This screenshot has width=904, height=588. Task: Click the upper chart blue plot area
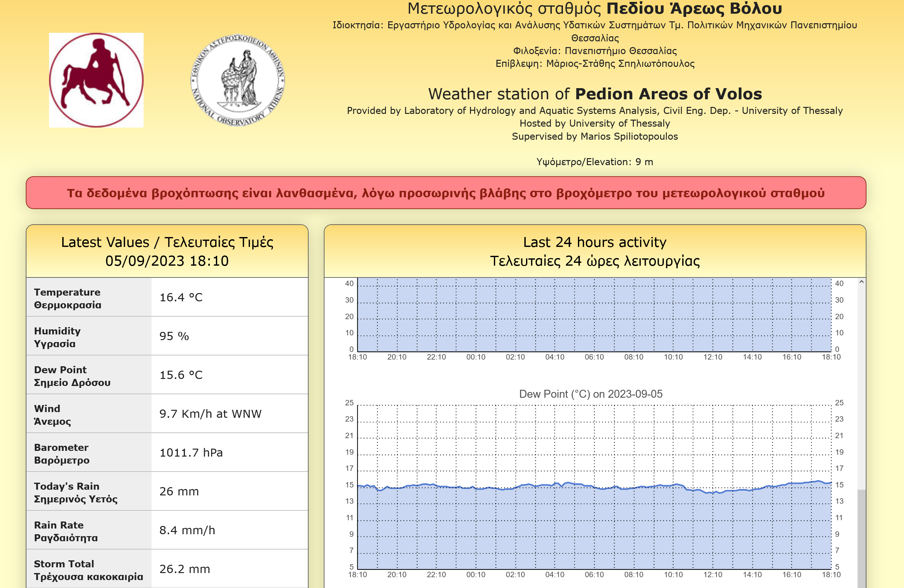(x=594, y=315)
